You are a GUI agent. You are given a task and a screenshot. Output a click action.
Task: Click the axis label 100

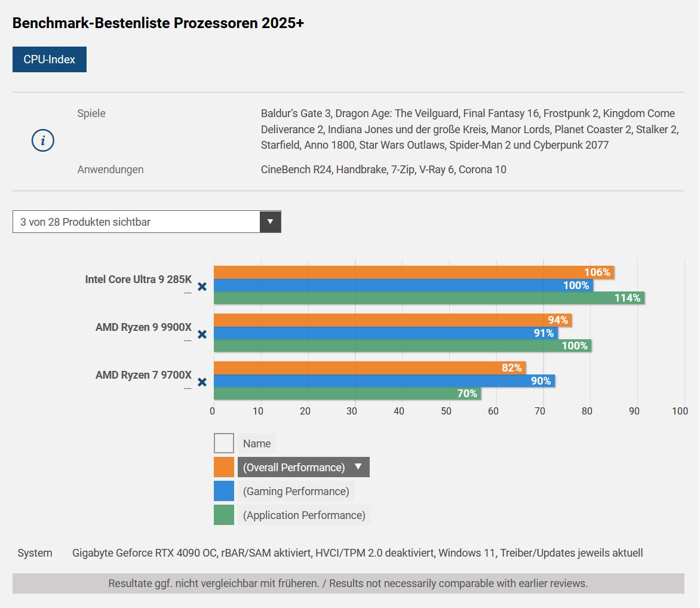[x=680, y=411]
